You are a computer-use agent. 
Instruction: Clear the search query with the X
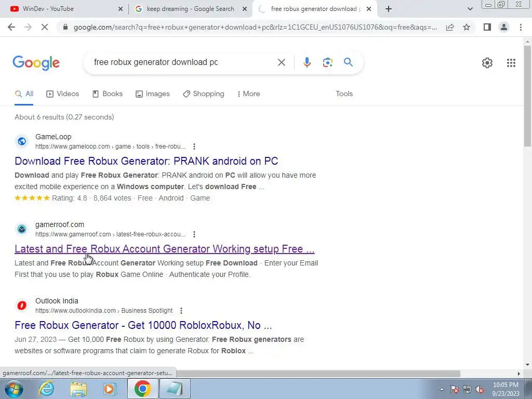pyautogui.click(x=281, y=62)
